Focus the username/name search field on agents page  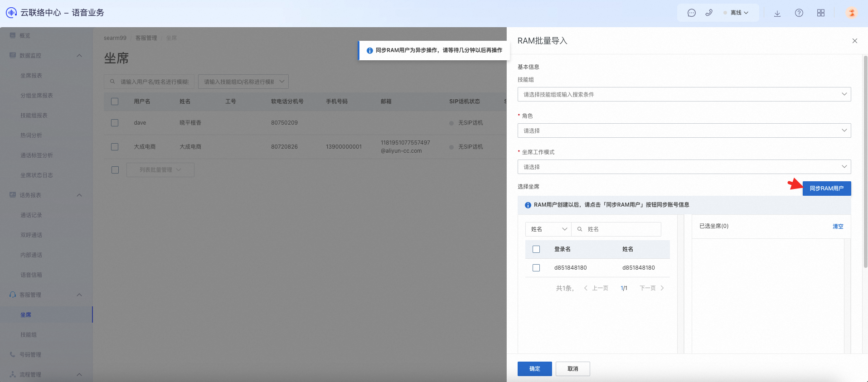(x=149, y=82)
